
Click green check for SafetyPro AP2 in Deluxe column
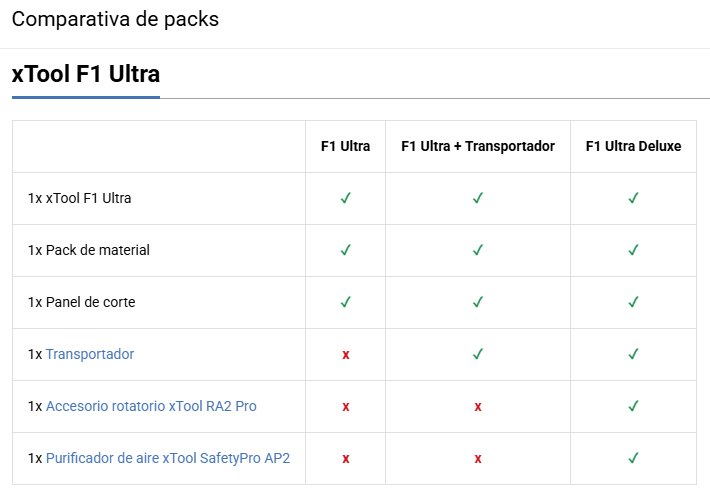(x=633, y=458)
